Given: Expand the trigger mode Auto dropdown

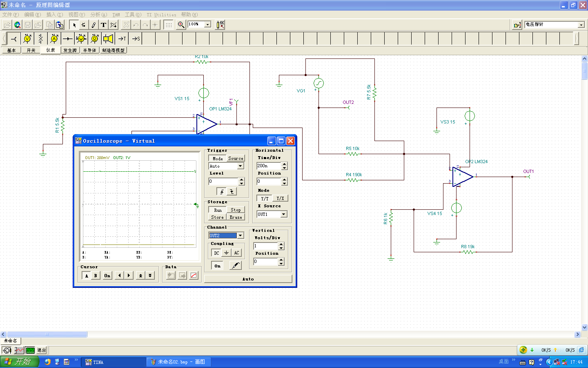Looking at the screenshot, I should click(241, 166).
